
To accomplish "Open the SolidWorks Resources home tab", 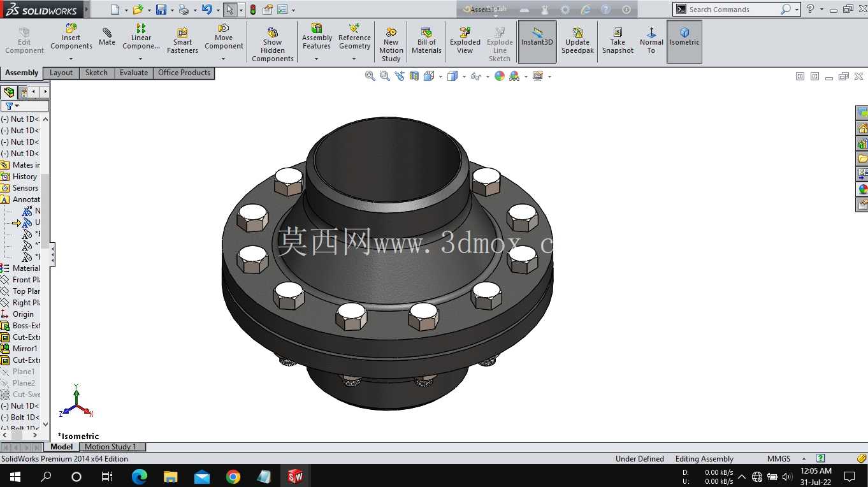I will 862,128.
